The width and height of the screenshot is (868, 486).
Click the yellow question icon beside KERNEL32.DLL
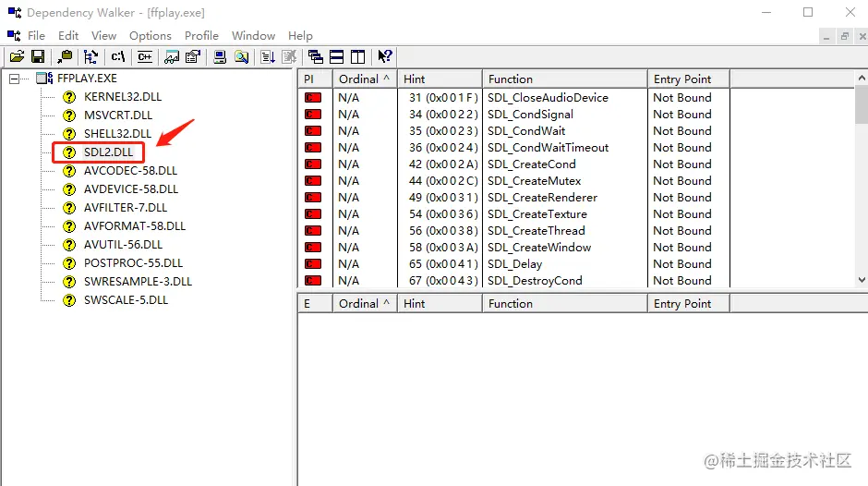[x=69, y=97]
